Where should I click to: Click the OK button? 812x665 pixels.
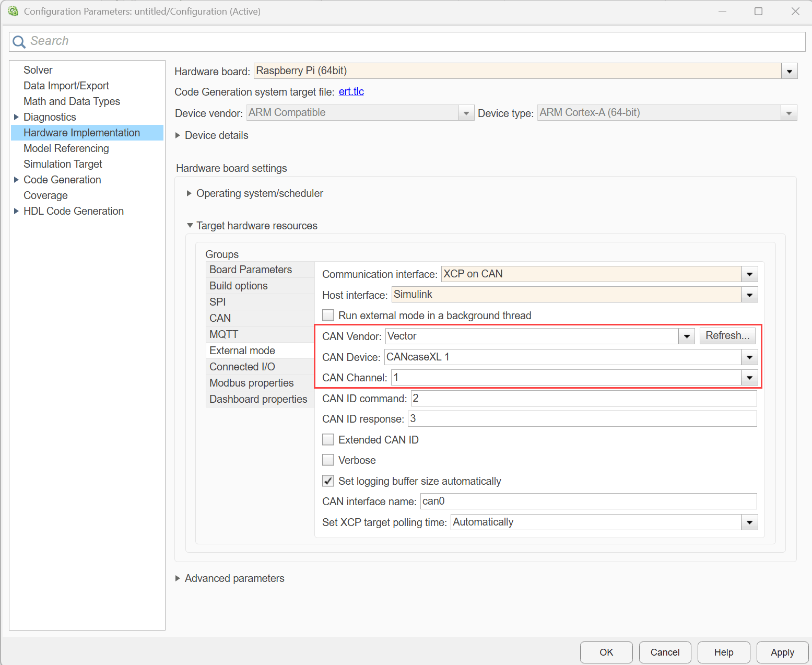606,652
